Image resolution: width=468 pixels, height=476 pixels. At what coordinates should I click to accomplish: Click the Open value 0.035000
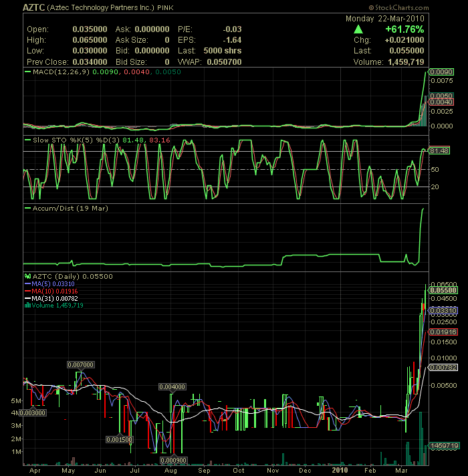[90, 29]
